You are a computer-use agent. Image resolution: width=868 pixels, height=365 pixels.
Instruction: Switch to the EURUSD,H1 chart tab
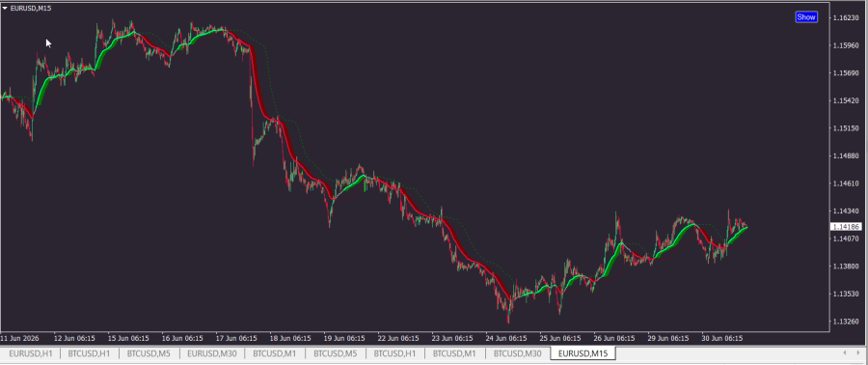tap(30, 353)
